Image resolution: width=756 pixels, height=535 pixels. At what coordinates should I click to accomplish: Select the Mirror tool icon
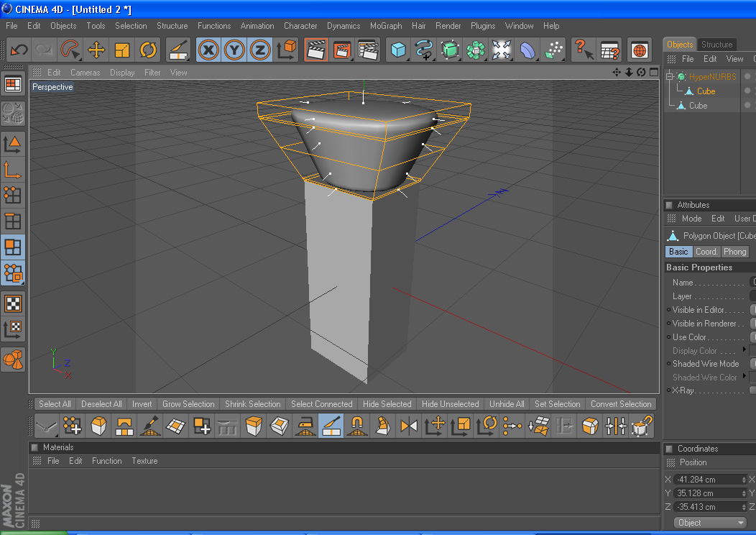coord(409,426)
